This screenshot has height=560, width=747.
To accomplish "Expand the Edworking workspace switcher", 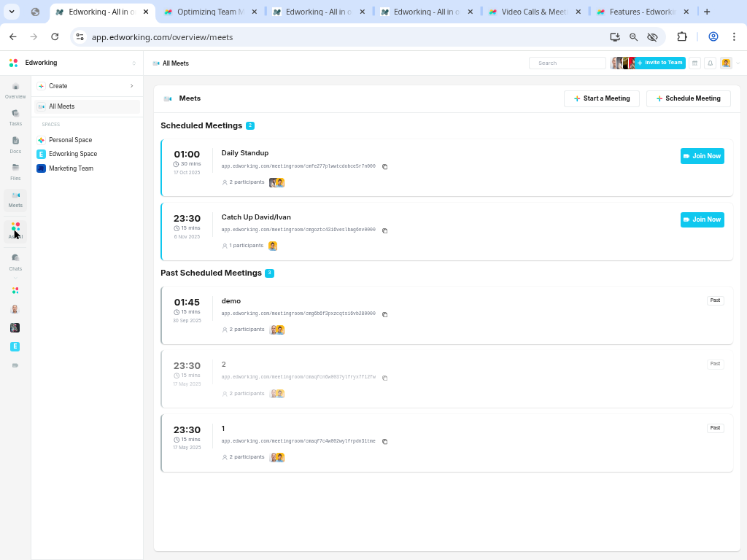I will pyautogui.click(x=133, y=63).
